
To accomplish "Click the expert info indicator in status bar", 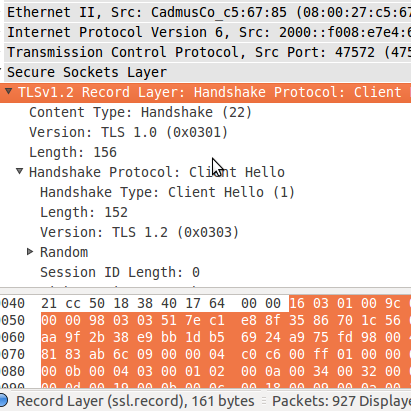I will click(x=3, y=400).
